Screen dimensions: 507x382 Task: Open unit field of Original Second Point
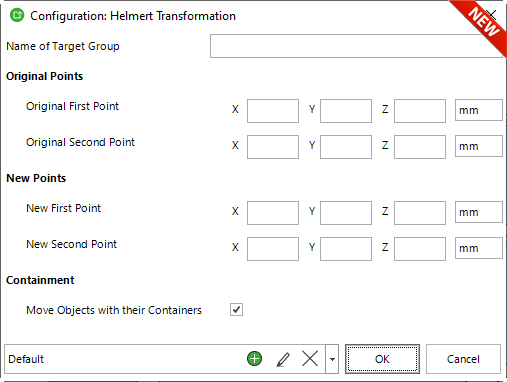(x=479, y=146)
